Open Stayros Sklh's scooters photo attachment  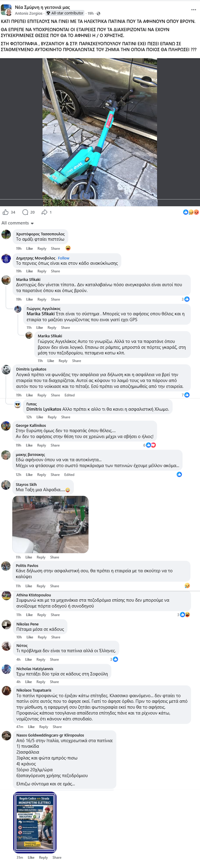coord(50,524)
